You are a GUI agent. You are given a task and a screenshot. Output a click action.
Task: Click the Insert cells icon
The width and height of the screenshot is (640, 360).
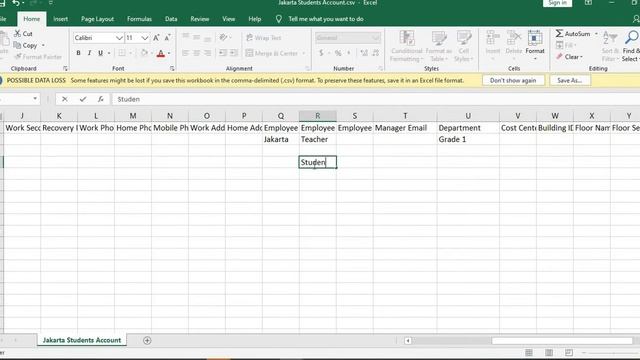493,39
